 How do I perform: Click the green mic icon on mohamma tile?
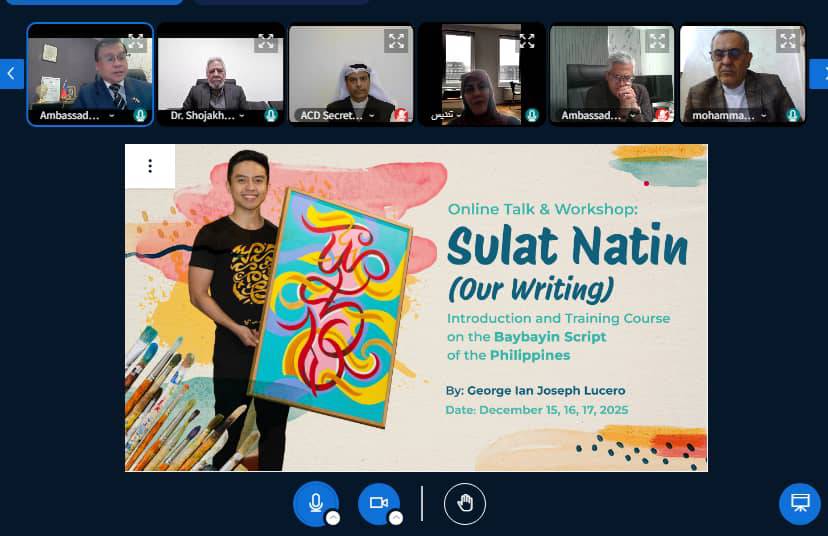coord(793,115)
